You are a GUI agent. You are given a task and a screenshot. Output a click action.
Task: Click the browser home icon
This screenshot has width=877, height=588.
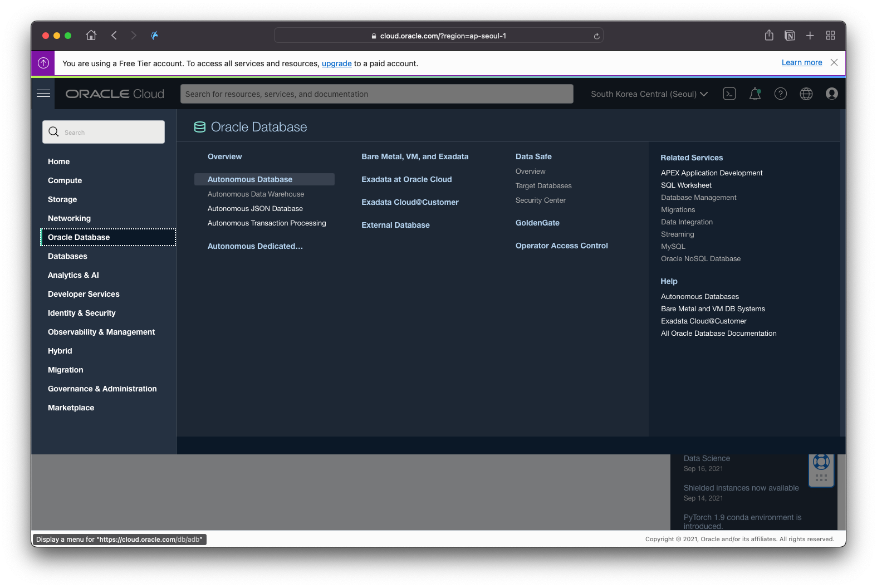91,36
